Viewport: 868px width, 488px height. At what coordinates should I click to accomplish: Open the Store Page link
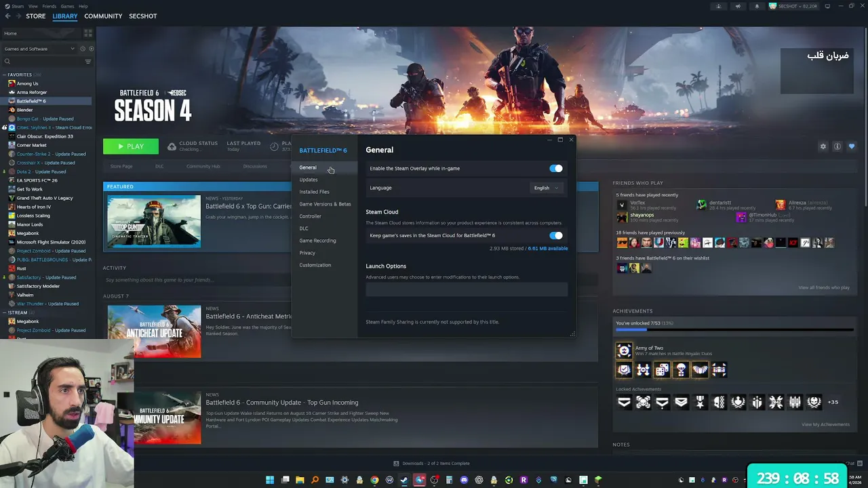coord(121,166)
